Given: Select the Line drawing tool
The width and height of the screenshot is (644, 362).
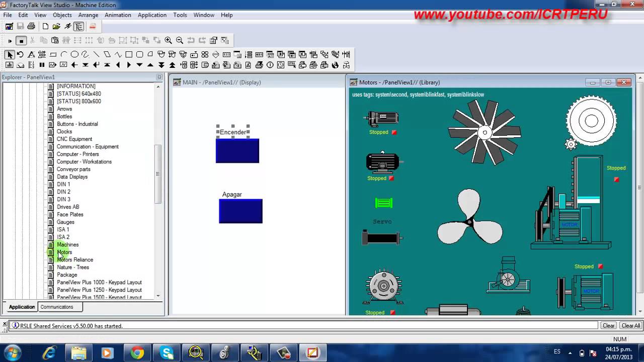Looking at the screenshot, I should click(x=96, y=54).
